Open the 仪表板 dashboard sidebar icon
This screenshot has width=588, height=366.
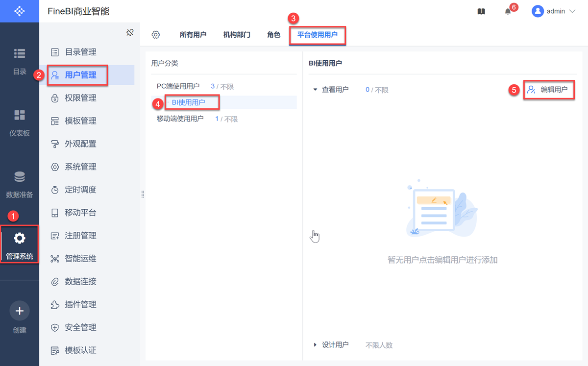pos(20,115)
